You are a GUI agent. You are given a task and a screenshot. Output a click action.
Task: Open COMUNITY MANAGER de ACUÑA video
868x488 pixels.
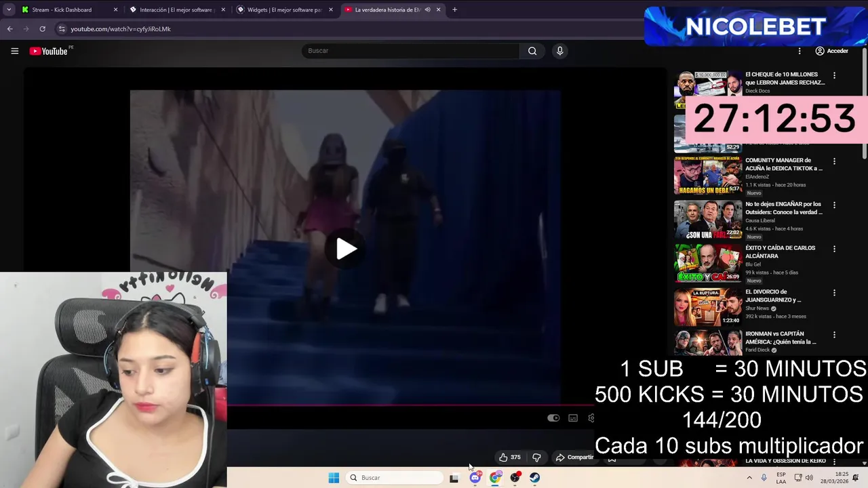point(784,165)
